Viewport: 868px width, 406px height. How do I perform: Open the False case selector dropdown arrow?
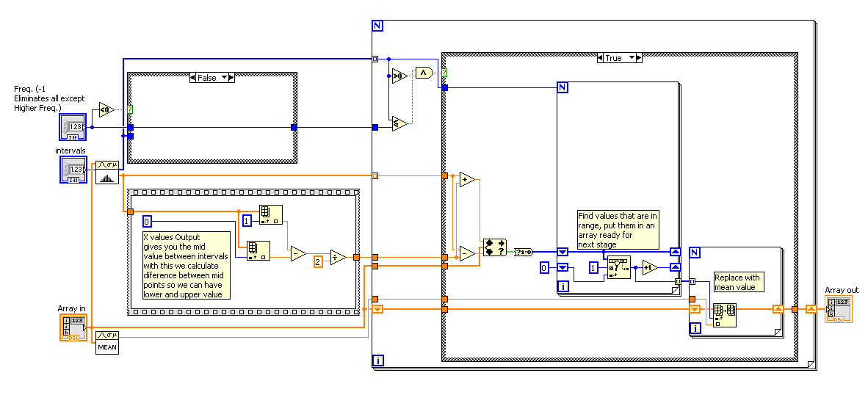[x=224, y=78]
